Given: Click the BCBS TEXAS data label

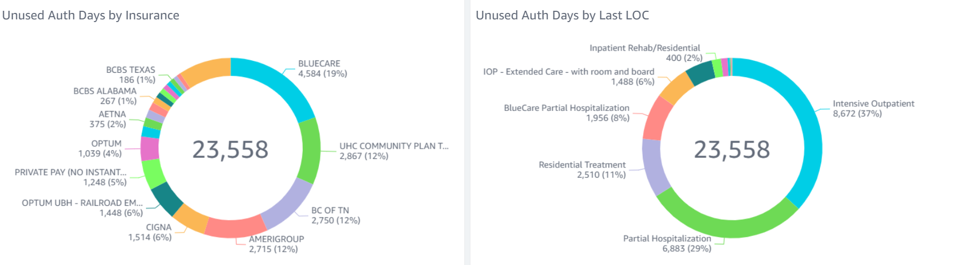Looking at the screenshot, I should [130, 75].
